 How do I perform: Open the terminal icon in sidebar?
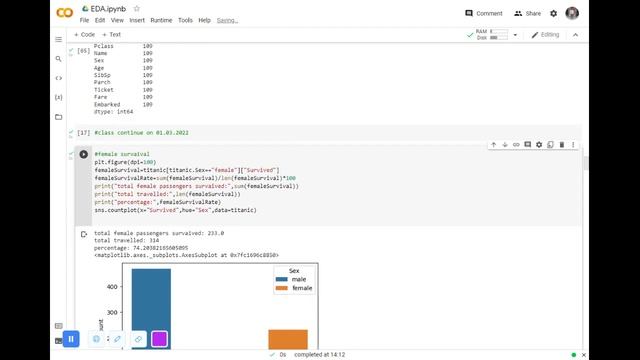coord(58,341)
